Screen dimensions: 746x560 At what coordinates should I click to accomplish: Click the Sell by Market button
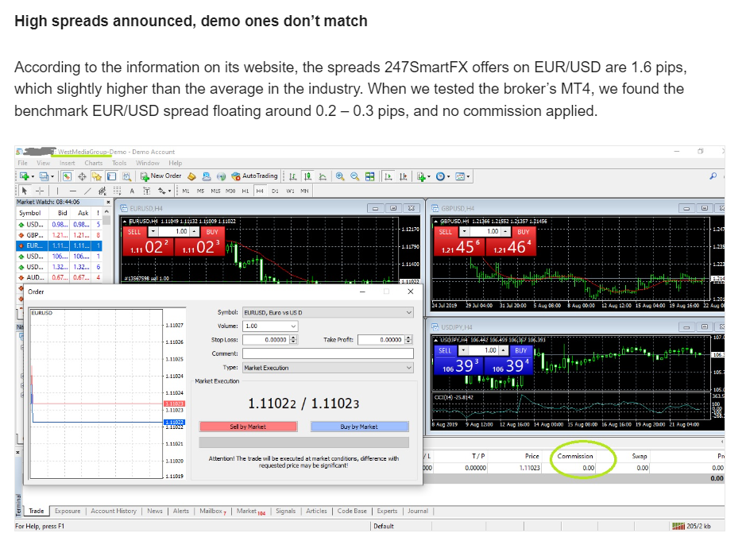pos(249,427)
